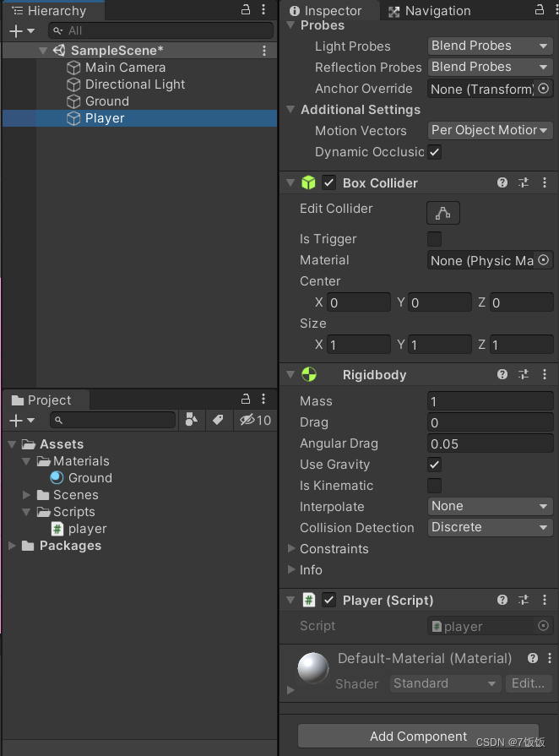
Task: Collapse the Additional Settings section
Action: 290,110
